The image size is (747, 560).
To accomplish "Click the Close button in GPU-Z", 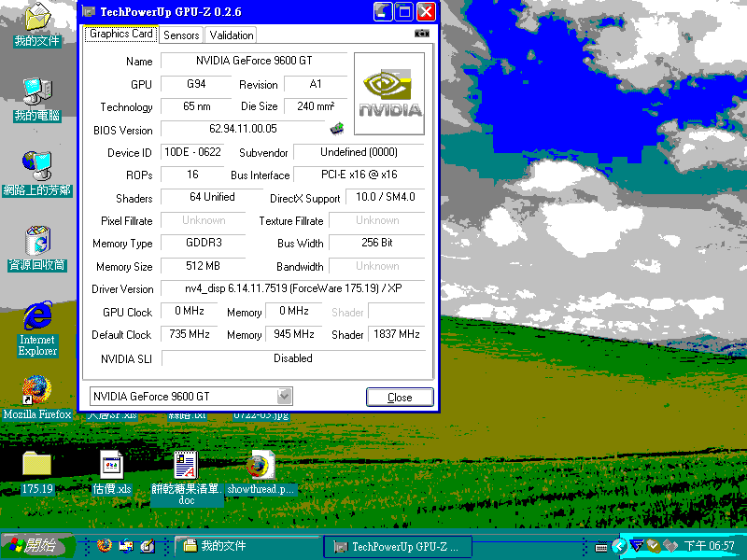I will click(x=400, y=398).
